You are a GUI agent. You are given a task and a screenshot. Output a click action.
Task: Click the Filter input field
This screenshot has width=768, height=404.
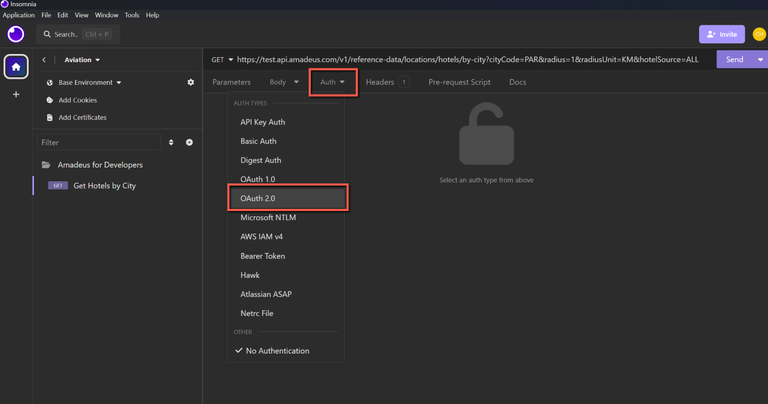click(98, 142)
